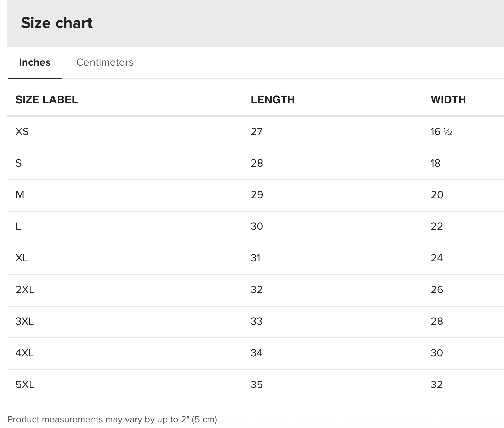The image size is (504, 428).
Task: Select the L size row label
Action: click(18, 226)
